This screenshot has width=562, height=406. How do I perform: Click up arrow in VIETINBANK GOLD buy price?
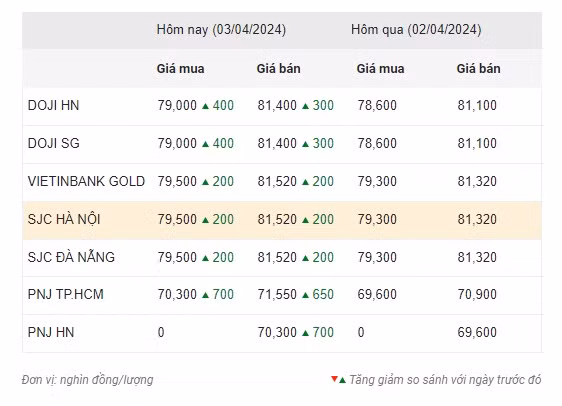pos(205,182)
